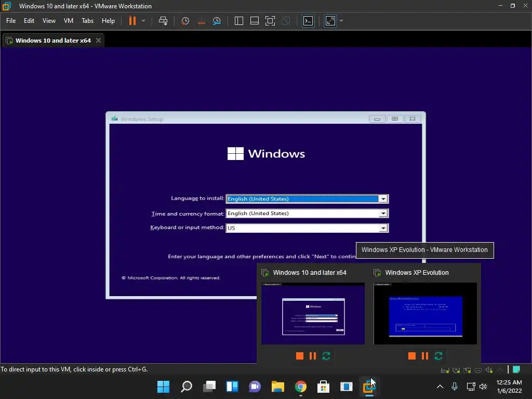Screen dimensions: 532x399
Task: Open Task View from taskbar
Action: click(x=209, y=387)
